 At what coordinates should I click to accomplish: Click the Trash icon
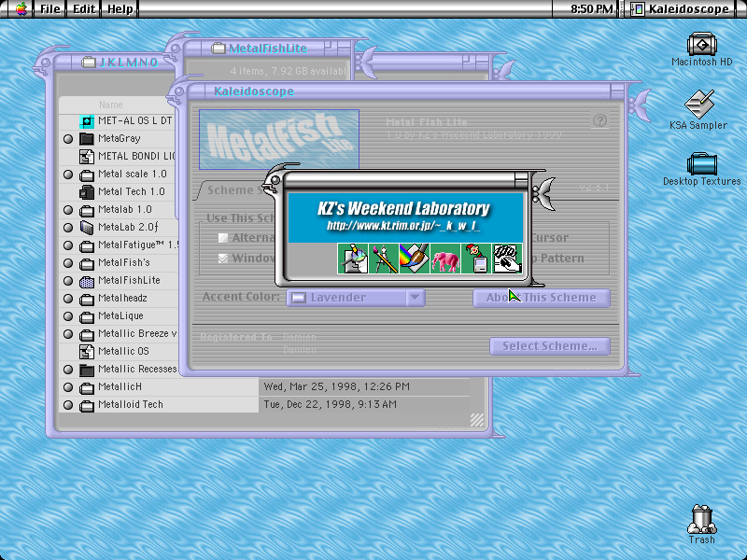pos(702,519)
